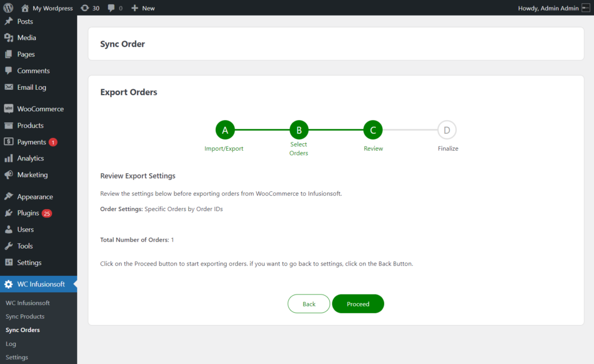Click Howdy, Admin Admin account link
Image resolution: width=594 pixels, height=364 pixels.
(x=548, y=8)
